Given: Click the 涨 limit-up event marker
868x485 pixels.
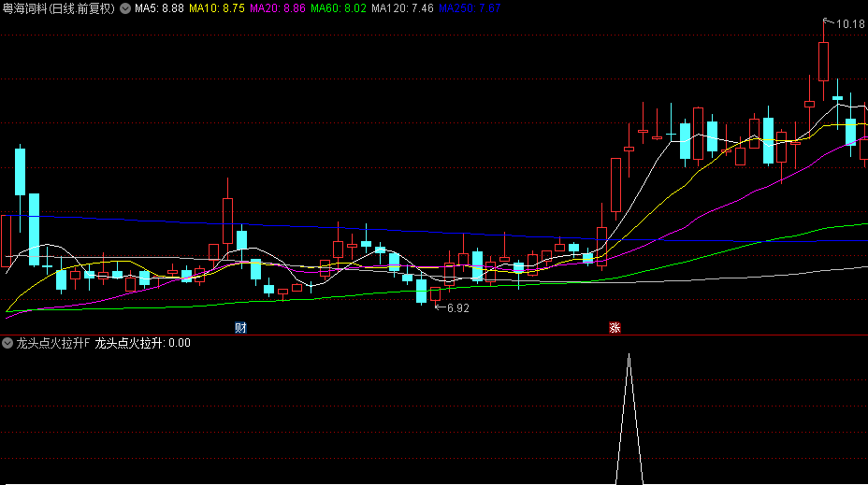Looking at the screenshot, I should [x=615, y=327].
